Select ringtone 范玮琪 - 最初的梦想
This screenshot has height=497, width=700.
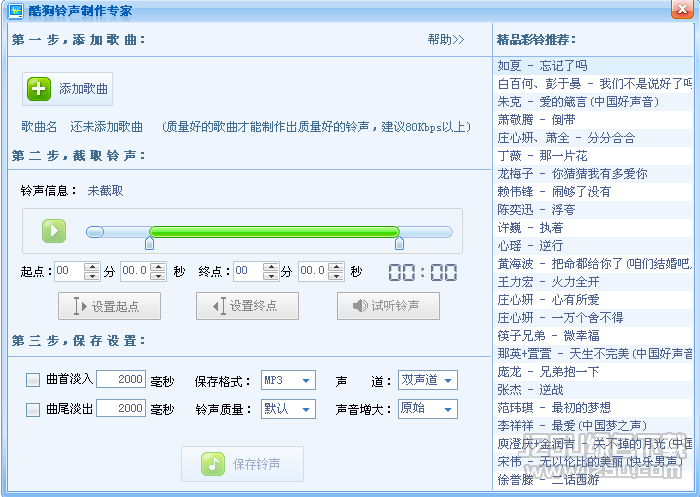593,408
